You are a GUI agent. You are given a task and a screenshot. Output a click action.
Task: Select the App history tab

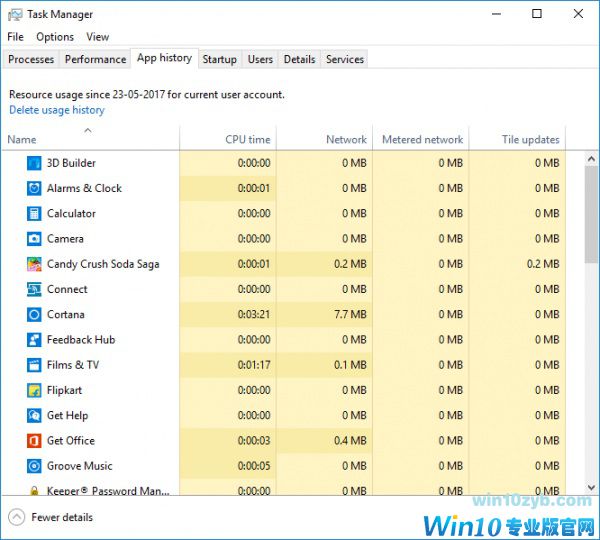click(x=165, y=58)
